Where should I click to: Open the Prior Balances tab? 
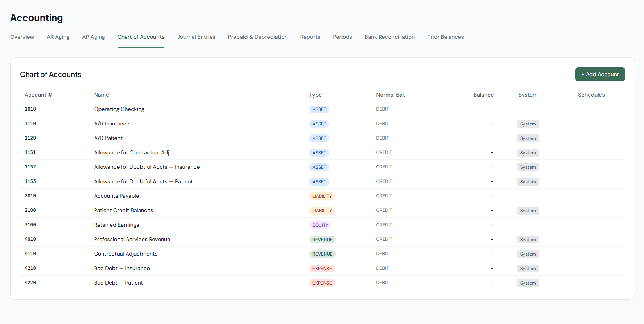pos(445,37)
